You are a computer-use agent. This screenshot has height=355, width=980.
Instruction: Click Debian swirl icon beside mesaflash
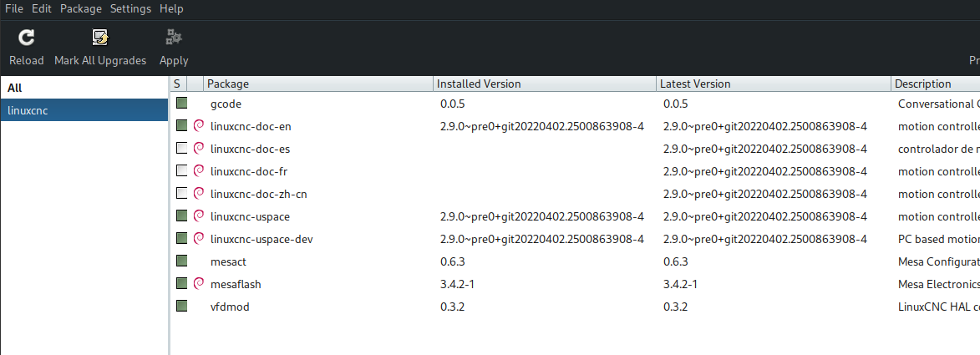[199, 283]
